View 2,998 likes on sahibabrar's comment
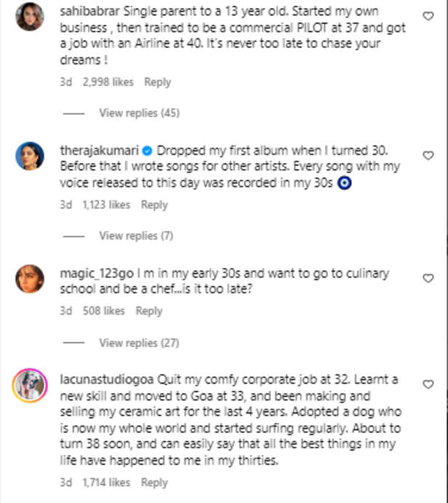448x503 pixels. [107, 82]
